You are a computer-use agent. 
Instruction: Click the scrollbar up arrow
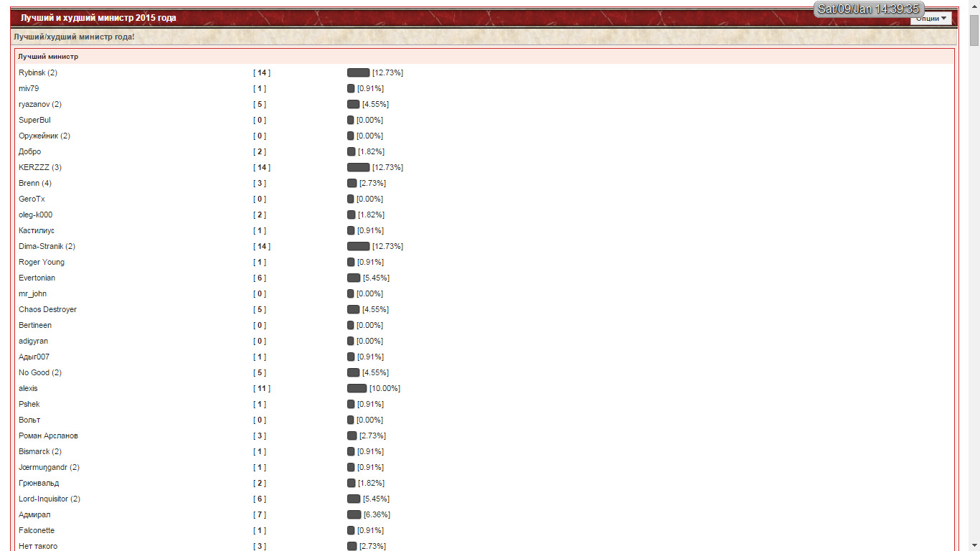974,6
